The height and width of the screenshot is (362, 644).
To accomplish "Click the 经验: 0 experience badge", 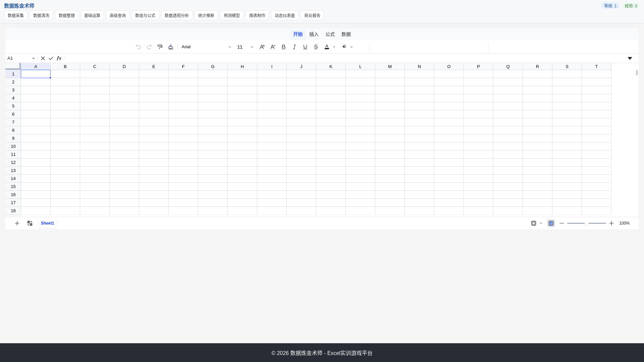I will click(631, 6).
